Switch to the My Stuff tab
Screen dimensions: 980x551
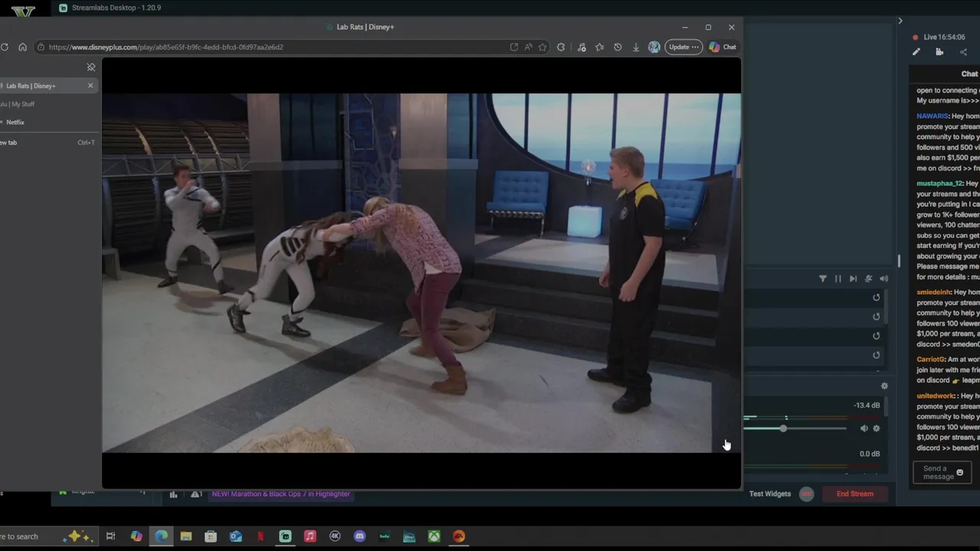pos(44,104)
